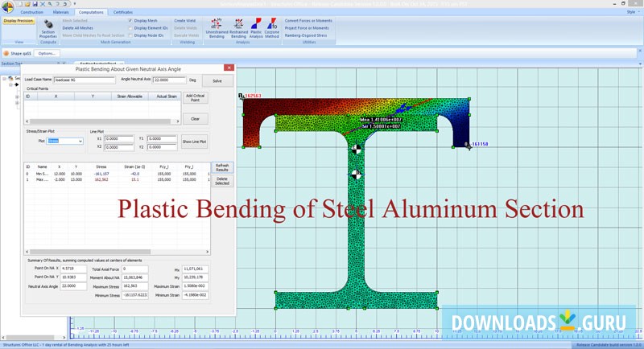Click Delete All Meshes command
Image resolution: width=644 pixels, height=349 pixels.
pos(77,28)
